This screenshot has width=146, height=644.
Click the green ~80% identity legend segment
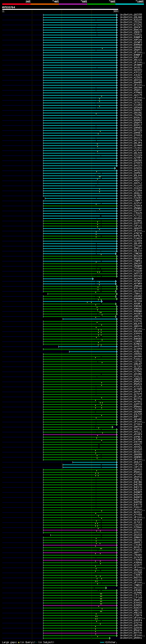[101, 4]
